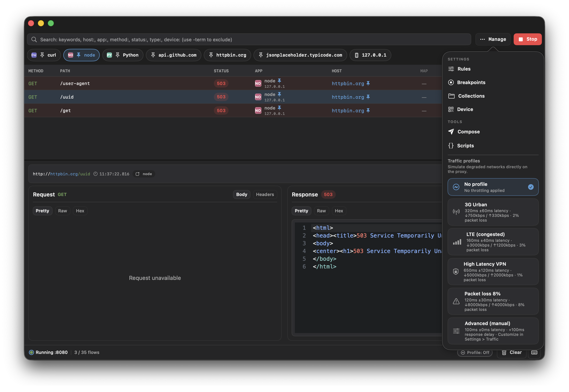Open the Manage dropdown menu
Image resolution: width=569 pixels, height=392 pixels.
click(x=493, y=39)
